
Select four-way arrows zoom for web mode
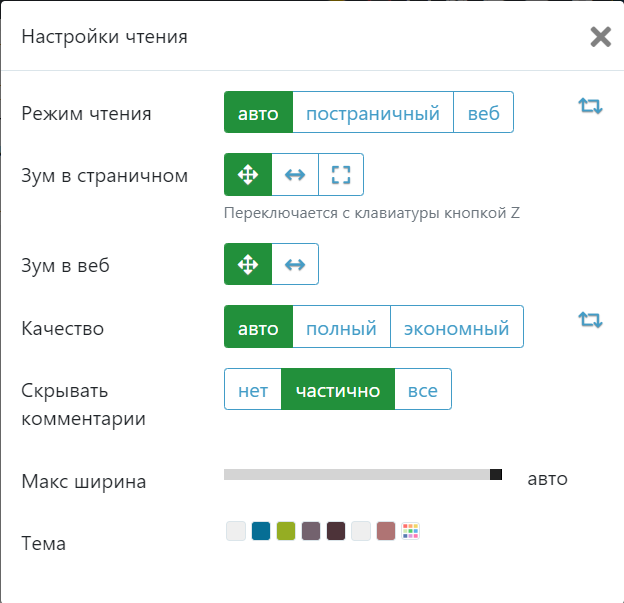[247, 265]
